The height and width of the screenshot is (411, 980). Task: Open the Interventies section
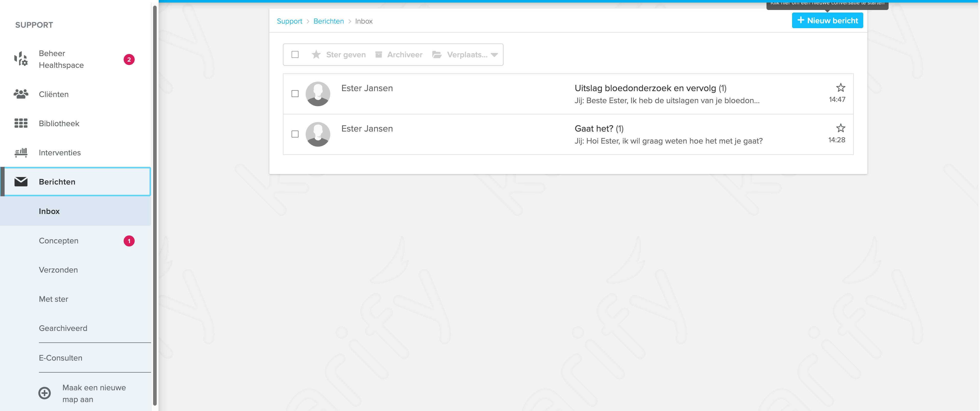pos(76,153)
